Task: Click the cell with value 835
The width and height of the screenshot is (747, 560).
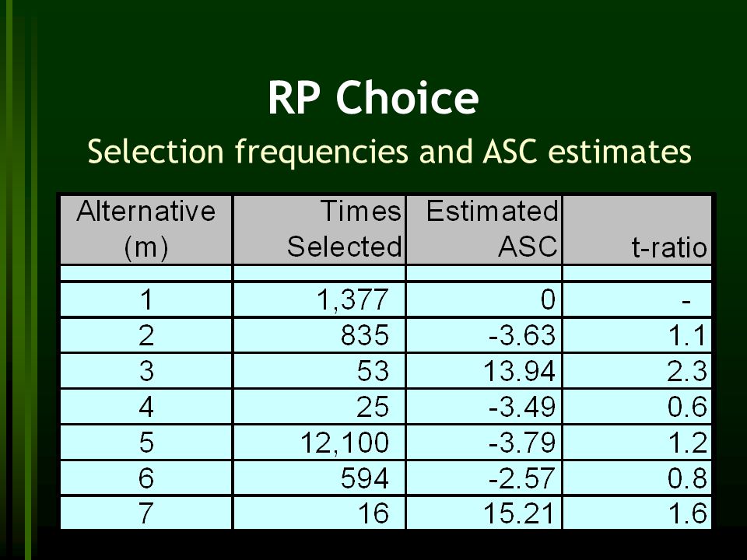Action: [319, 335]
